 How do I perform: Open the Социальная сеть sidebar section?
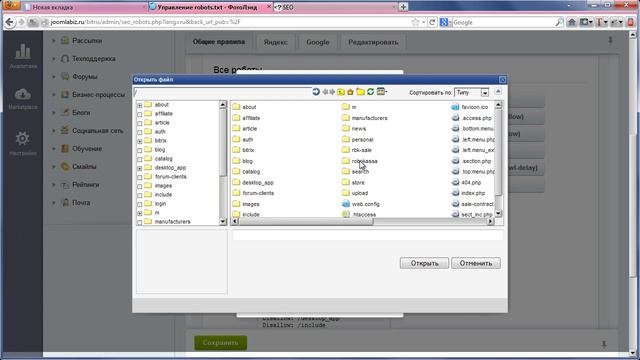tap(98, 131)
